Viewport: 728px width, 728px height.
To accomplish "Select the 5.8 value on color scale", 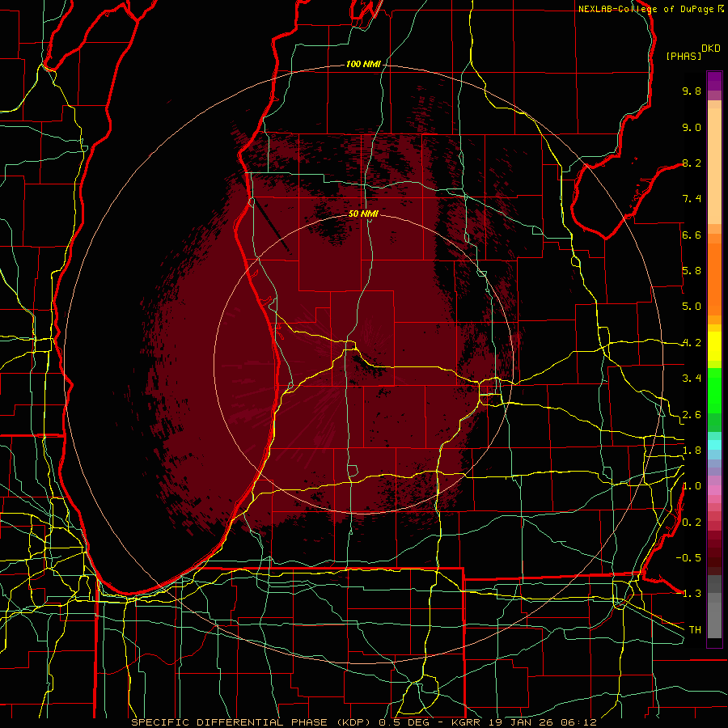I will tap(692, 271).
